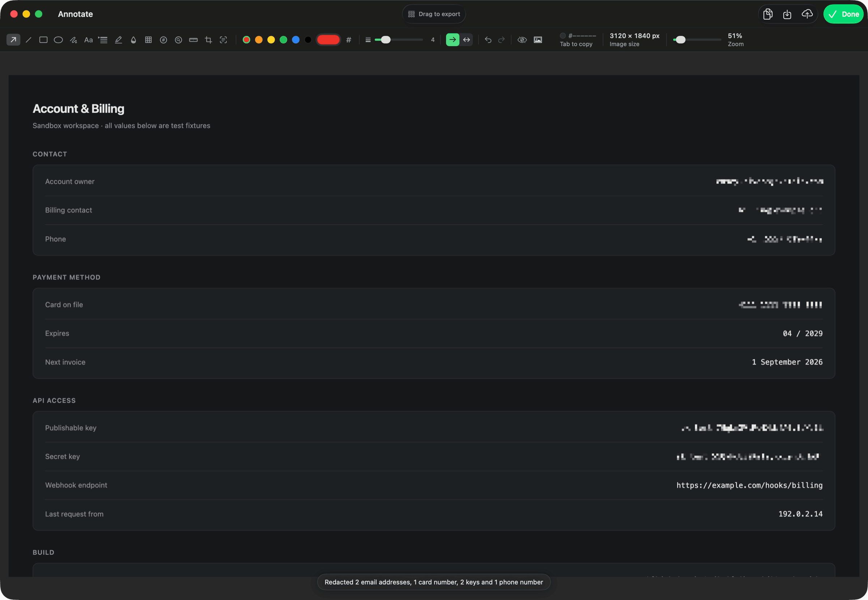Select the crop tool
Viewport: 868px width, 600px height.
click(x=209, y=39)
